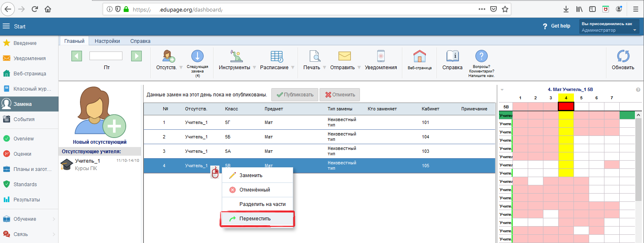This screenshot has width=644, height=243.
Task: Go to next day with green right arrow
Action: [x=136, y=56]
